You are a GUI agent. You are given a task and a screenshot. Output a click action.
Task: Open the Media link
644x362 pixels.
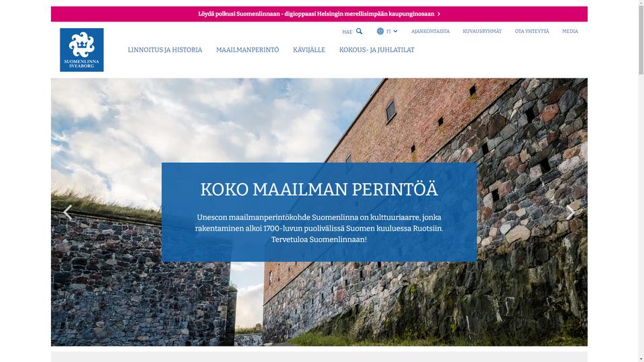570,32
